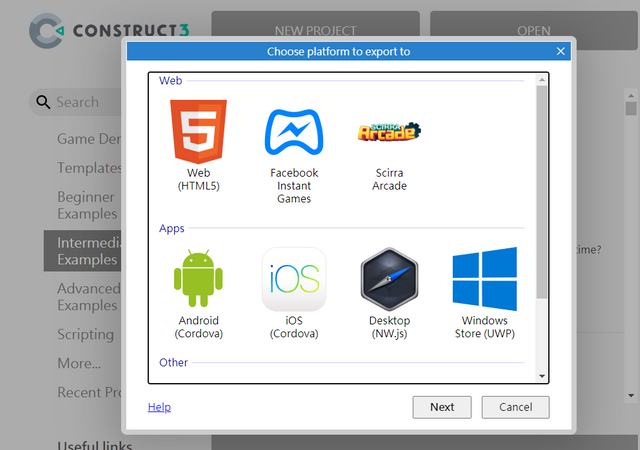The width and height of the screenshot is (640, 450).
Task: Open Templates in the sidebar
Action: (x=89, y=167)
